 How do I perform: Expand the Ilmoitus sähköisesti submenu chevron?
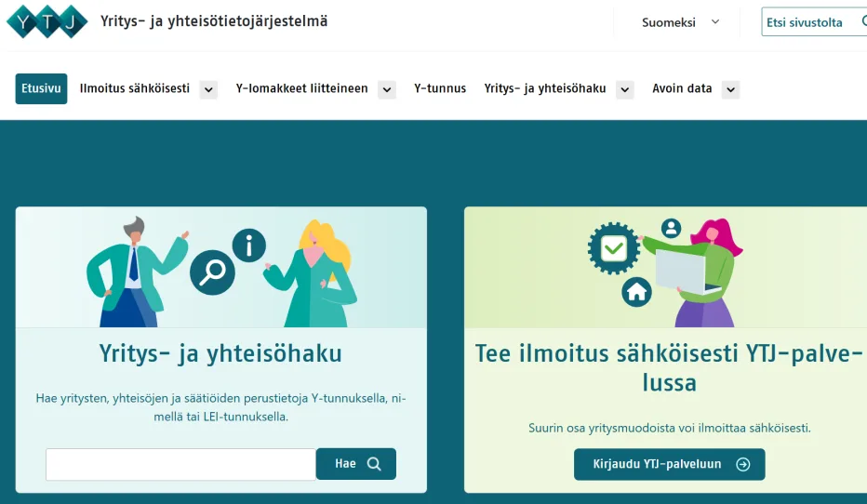pos(208,89)
